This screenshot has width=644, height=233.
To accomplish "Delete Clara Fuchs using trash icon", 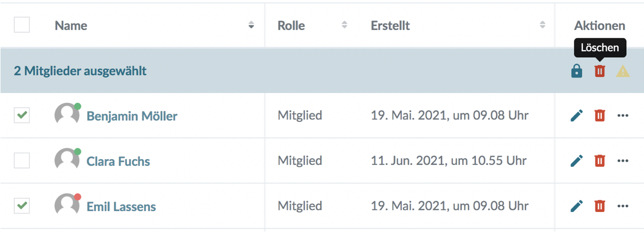I will click(x=600, y=161).
